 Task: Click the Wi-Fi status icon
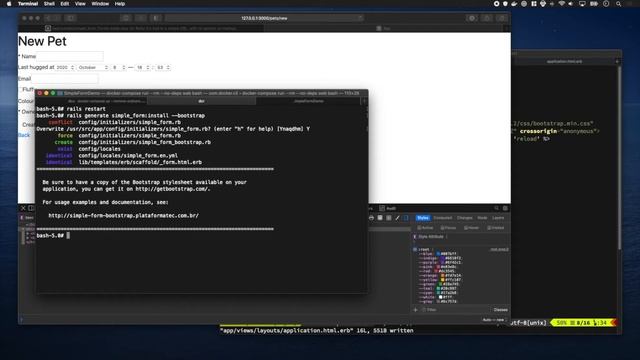pyautogui.click(x=562, y=4)
